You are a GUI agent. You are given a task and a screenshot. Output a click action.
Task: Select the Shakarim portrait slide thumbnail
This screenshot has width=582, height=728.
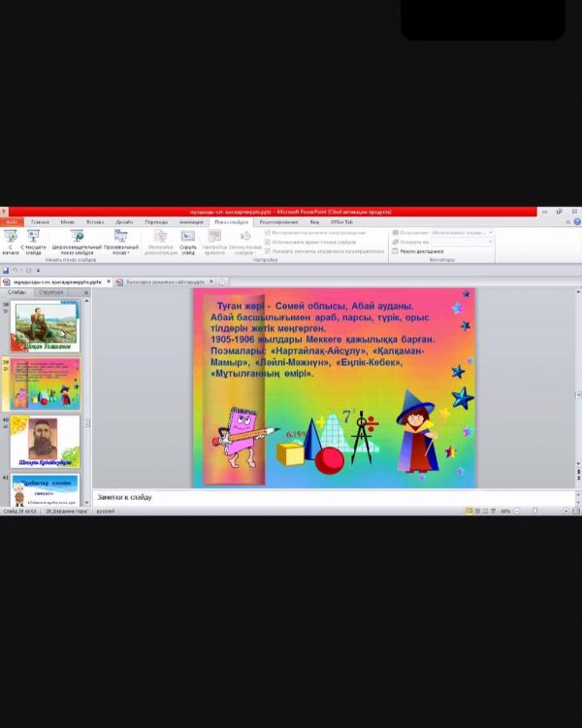click(x=45, y=443)
